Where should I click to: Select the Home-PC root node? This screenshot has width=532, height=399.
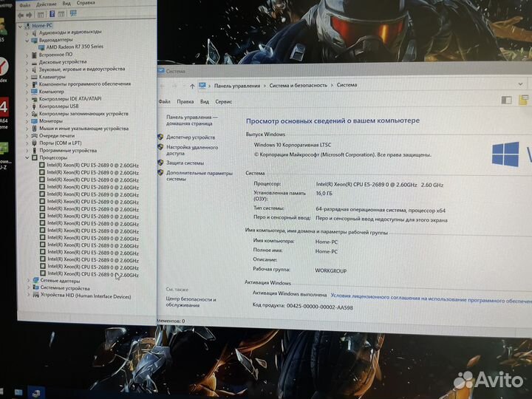[x=42, y=25]
